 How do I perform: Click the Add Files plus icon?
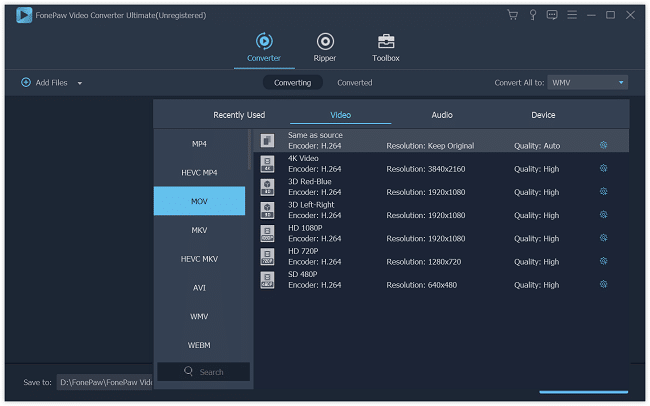[26, 82]
